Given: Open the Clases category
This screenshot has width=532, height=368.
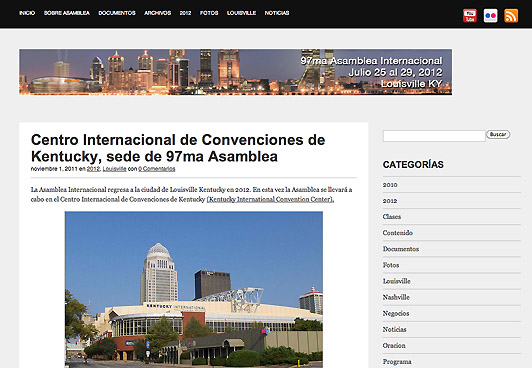Looking at the screenshot, I should point(392,217).
